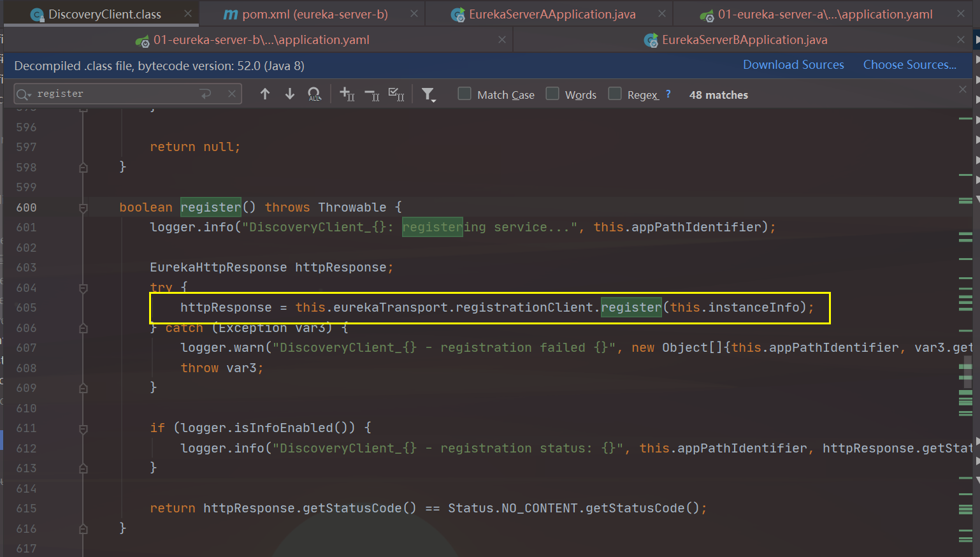Enable Match Case checkbox
This screenshot has width=980, height=557.
point(465,94)
